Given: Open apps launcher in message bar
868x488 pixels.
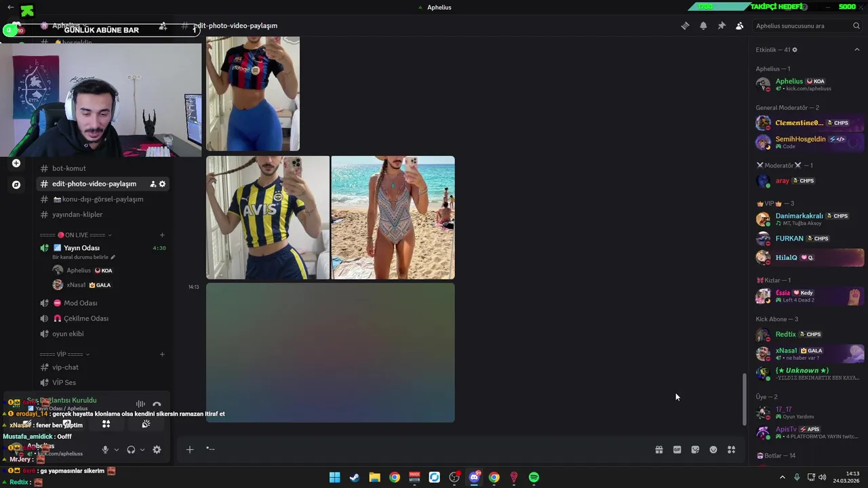Looking at the screenshot, I should pos(731,449).
